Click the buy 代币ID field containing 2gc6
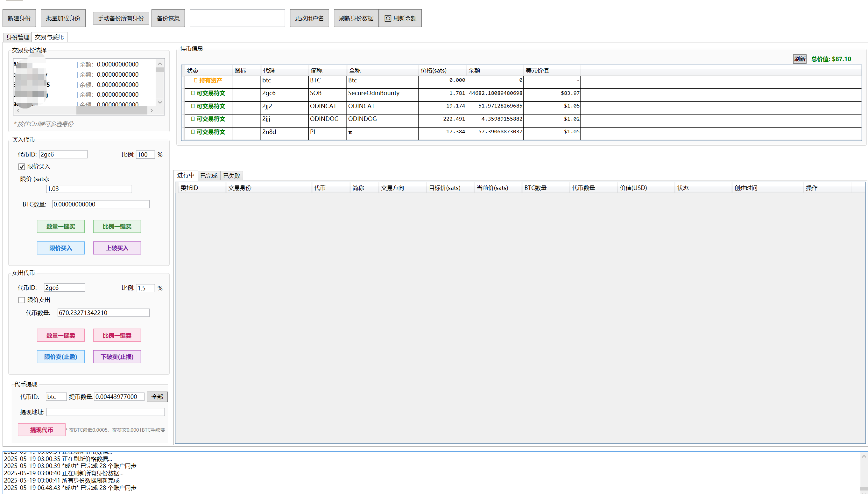 pos(63,154)
